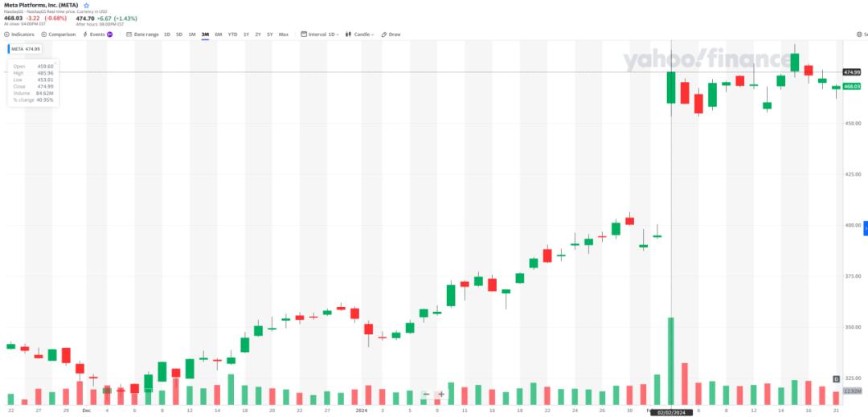This screenshot has width=868, height=417.
Task: Zoom out the chart with minus icon
Action: click(x=426, y=395)
